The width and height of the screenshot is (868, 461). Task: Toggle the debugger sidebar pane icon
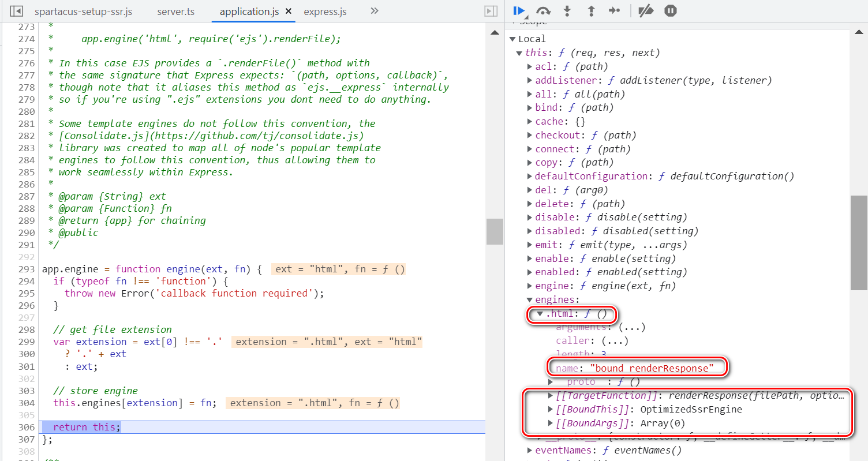click(x=491, y=11)
